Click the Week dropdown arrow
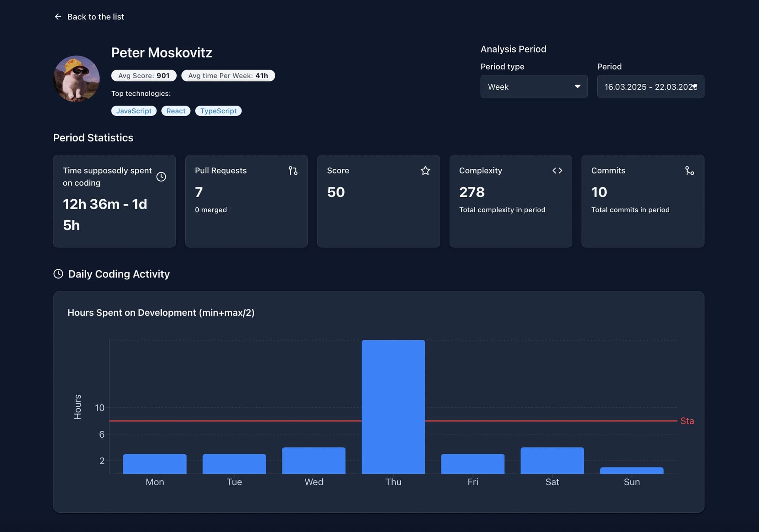The width and height of the screenshot is (759, 532). (x=577, y=87)
